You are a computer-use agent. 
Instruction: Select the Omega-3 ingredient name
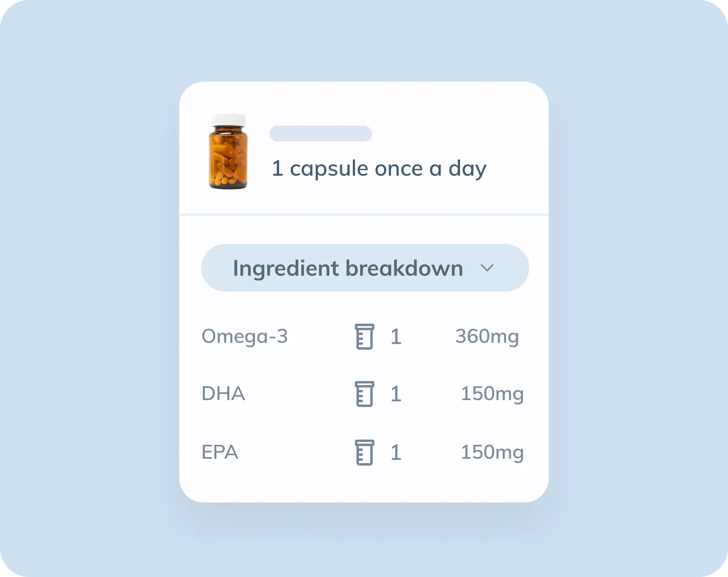point(245,336)
